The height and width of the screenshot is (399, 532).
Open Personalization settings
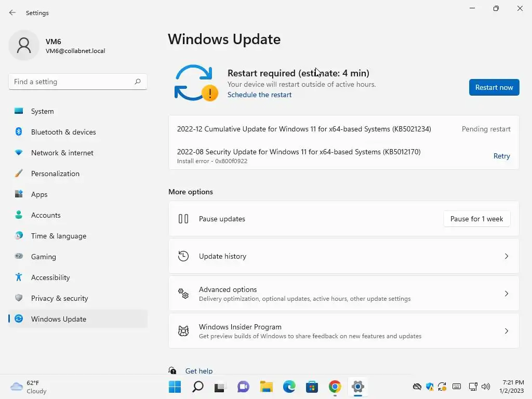78,174
